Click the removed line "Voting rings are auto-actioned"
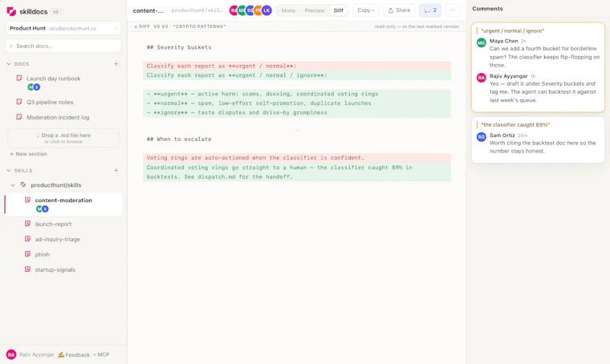 tap(297, 158)
